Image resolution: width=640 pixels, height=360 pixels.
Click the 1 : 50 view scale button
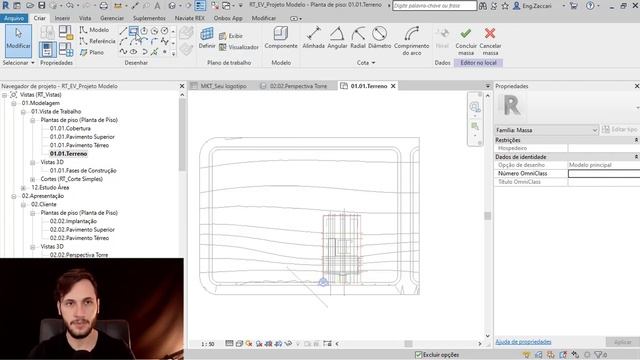pyautogui.click(x=208, y=344)
